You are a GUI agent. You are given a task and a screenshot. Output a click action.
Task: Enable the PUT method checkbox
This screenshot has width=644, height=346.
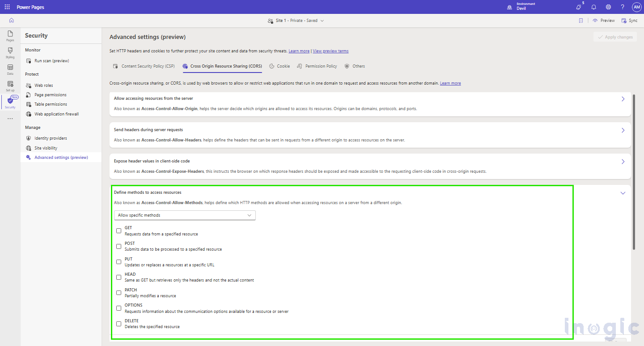click(119, 262)
